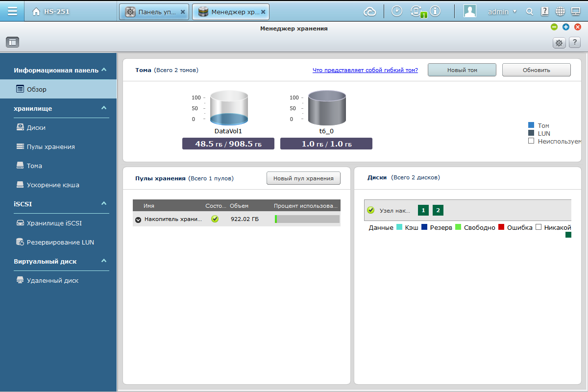
Task: Open external devices icon with badge
Action: pos(417,12)
